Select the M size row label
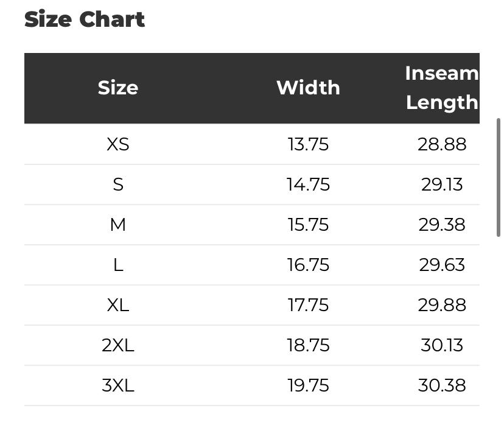 coord(118,225)
